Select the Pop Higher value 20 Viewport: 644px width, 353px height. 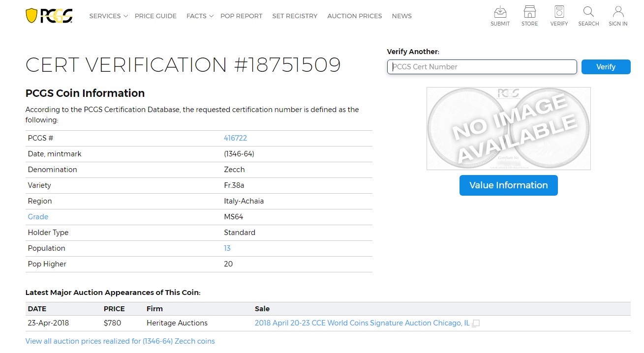[228, 264]
